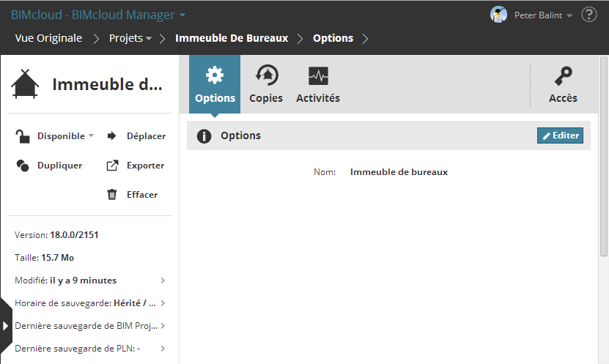Open the Options gear tab

coord(215,84)
